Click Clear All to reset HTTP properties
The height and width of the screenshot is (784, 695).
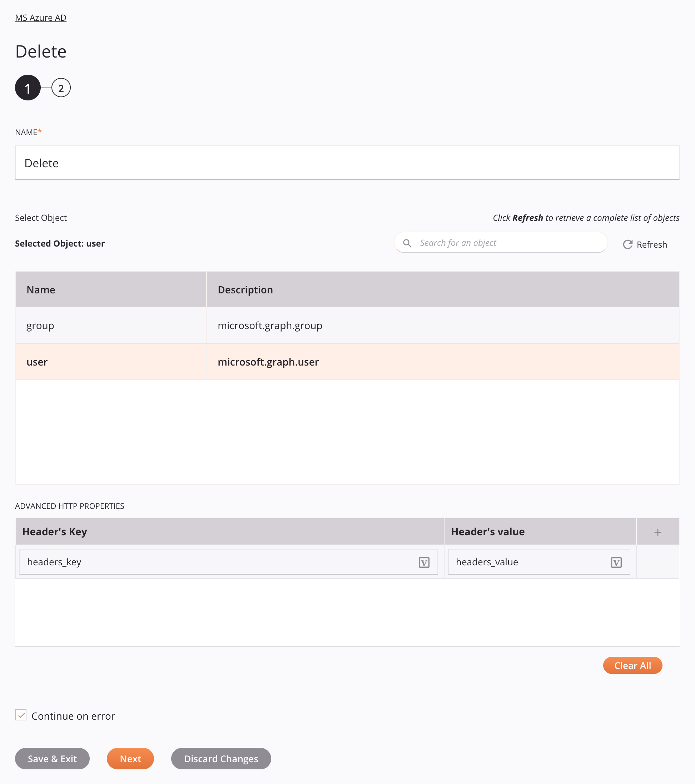click(x=632, y=665)
